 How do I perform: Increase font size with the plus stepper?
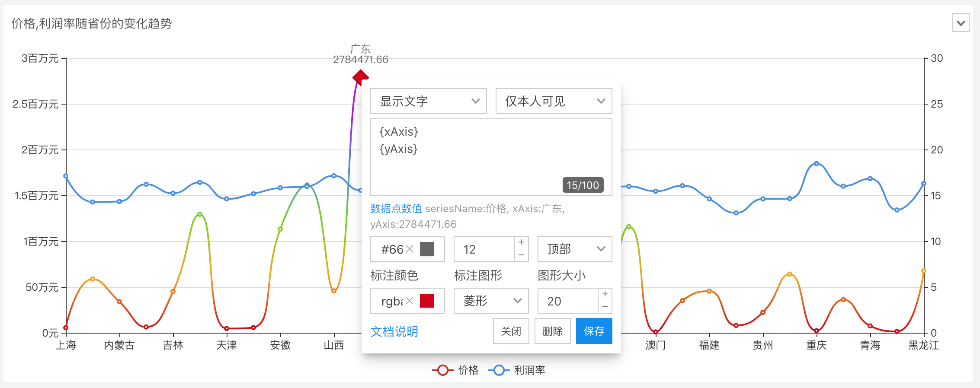pyautogui.click(x=521, y=242)
